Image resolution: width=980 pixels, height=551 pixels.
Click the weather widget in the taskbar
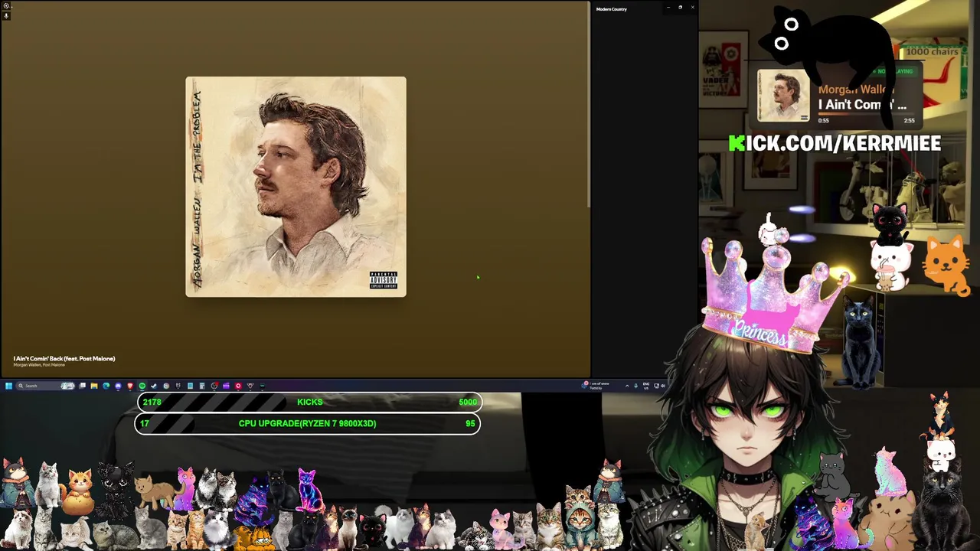(596, 386)
